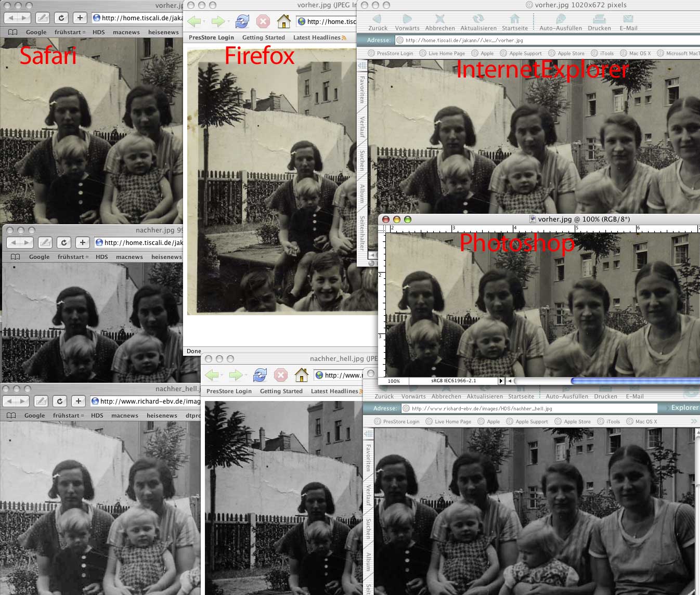Open frühstart folder in richard-ebv.de Safari window
This screenshot has width=700, height=595.
pyautogui.click(x=68, y=416)
